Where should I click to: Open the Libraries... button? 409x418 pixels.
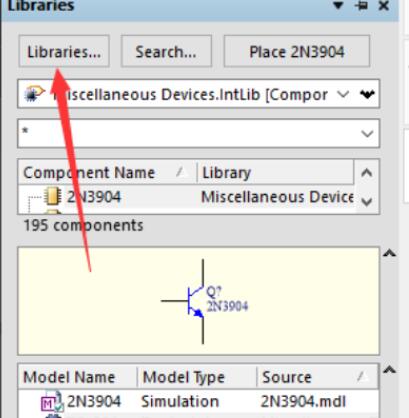[x=64, y=51]
